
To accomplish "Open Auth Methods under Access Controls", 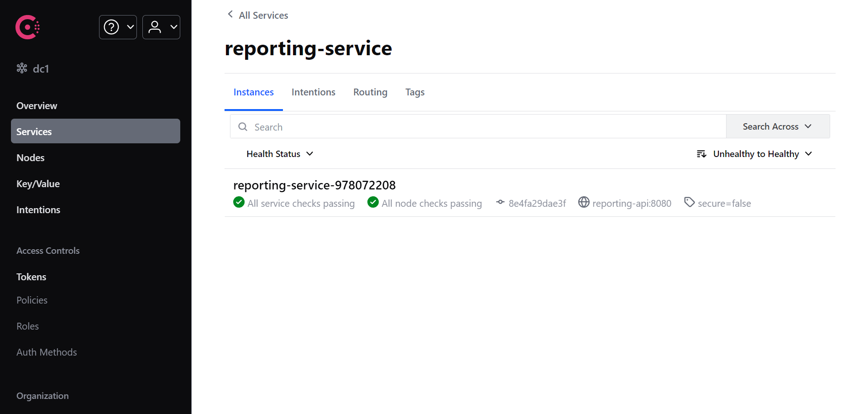I will (46, 352).
